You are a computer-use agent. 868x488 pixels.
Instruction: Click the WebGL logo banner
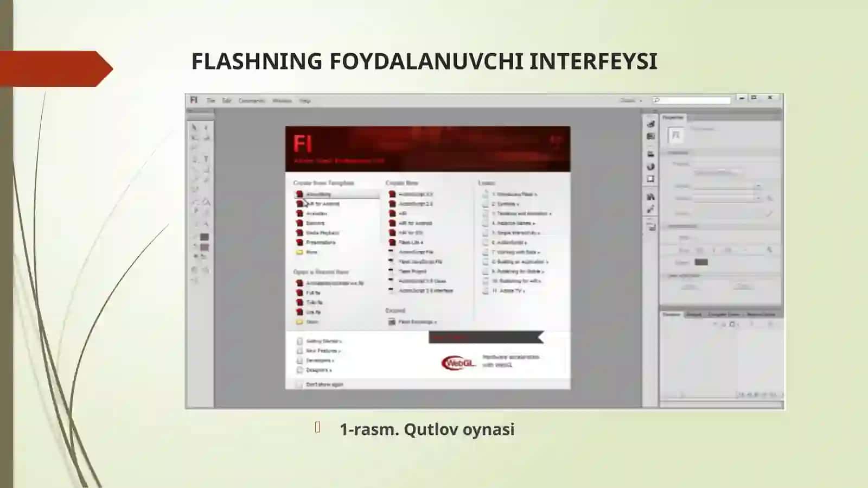(x=458, y=363)
